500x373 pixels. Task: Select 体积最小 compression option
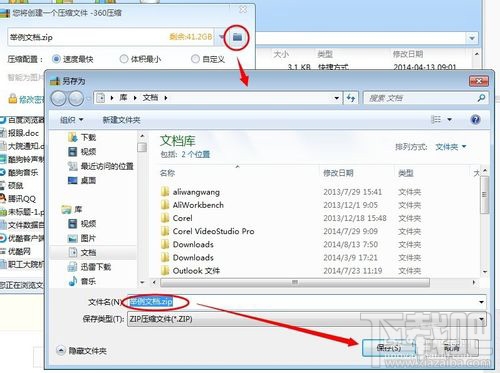pyautogui.click(x=140, y=59)
